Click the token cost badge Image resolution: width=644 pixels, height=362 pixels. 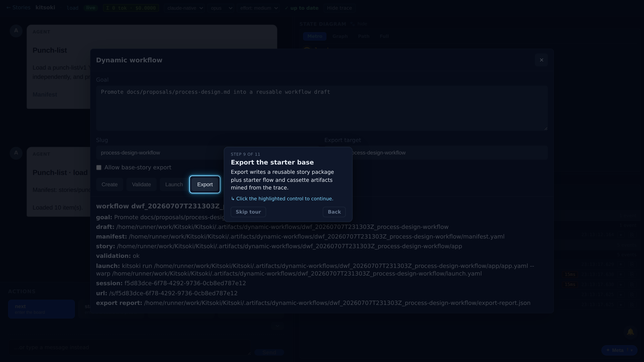click(x=131, y=8)
